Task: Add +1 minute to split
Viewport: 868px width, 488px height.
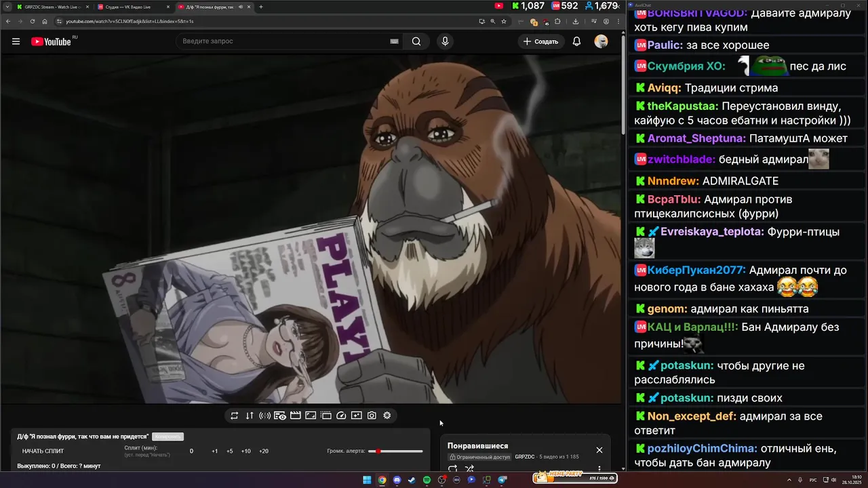Action: (x=214, y=451)
